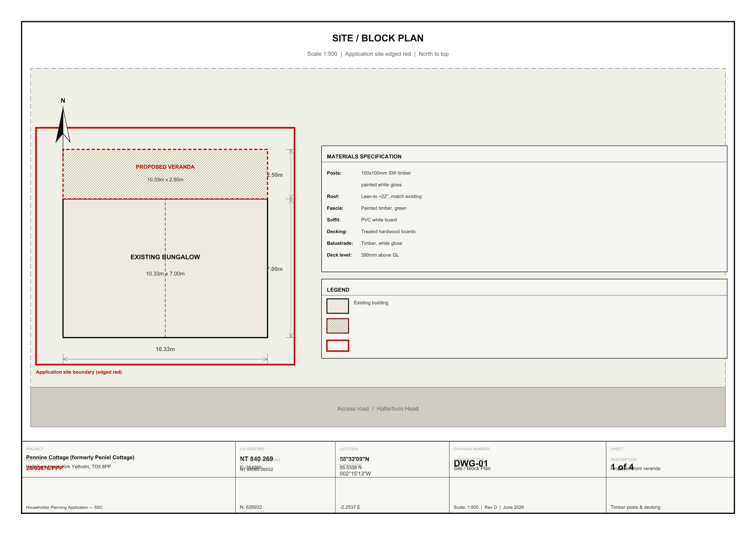Select the hatched Proposed works legend swatch
The image size is (756, 535).
[x=338, y=326]
